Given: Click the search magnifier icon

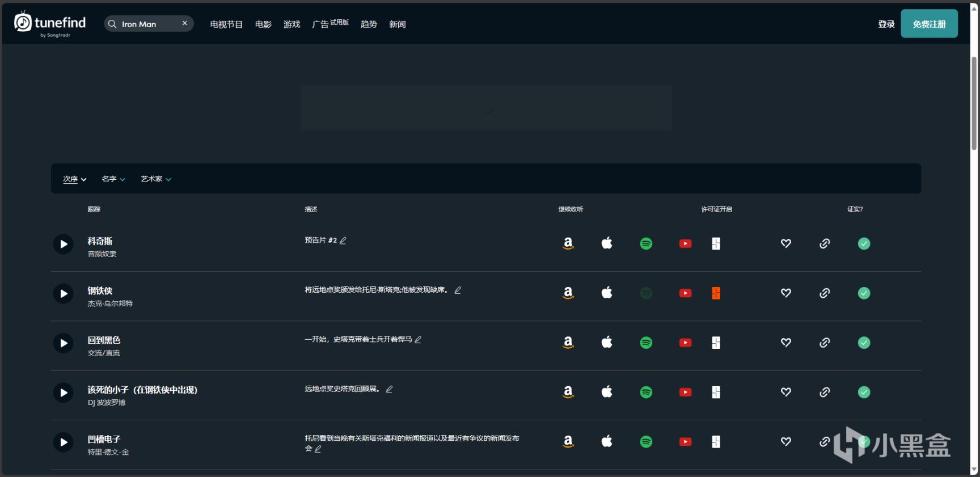Looking at the screenshot, I should 112,24.
